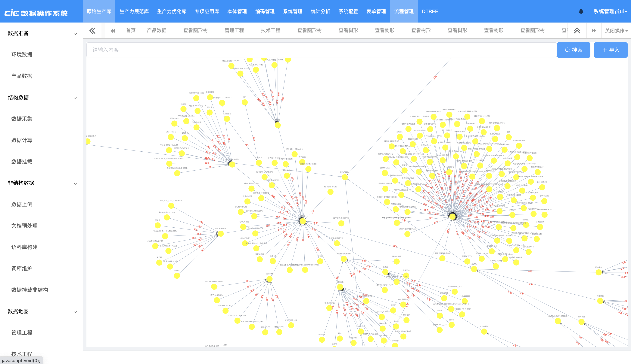Screen dimensions: 631x364
Task: Switch to the 技术工程 tab
Action: (x=270, y=31)
